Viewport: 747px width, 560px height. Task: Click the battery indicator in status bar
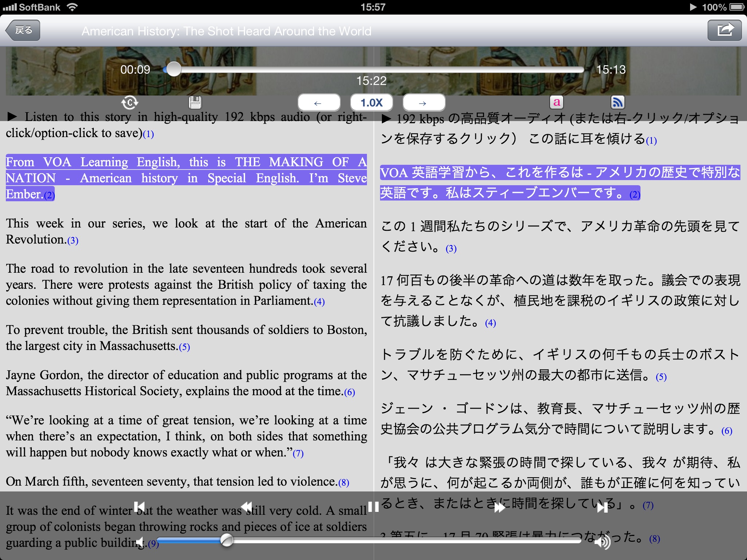(x=737, y=7)
